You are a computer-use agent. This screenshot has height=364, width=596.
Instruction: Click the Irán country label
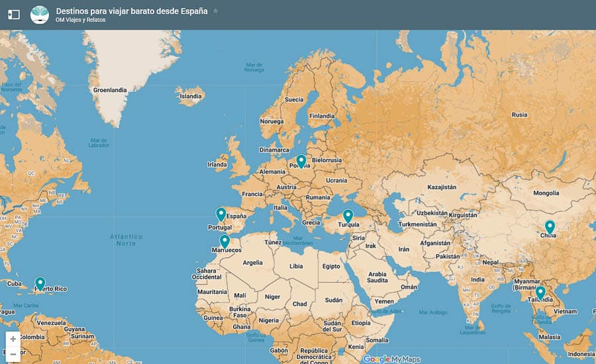[x=404, y=250]
